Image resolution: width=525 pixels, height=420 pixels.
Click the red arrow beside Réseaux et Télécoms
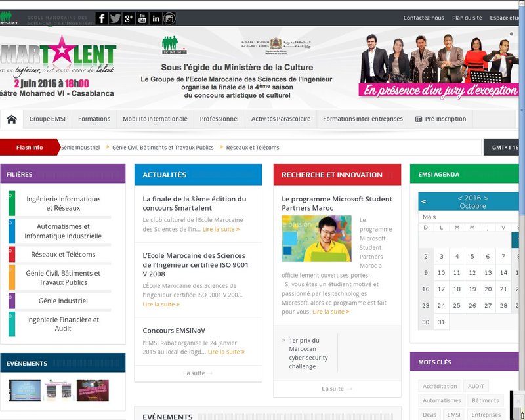(12, 254)
